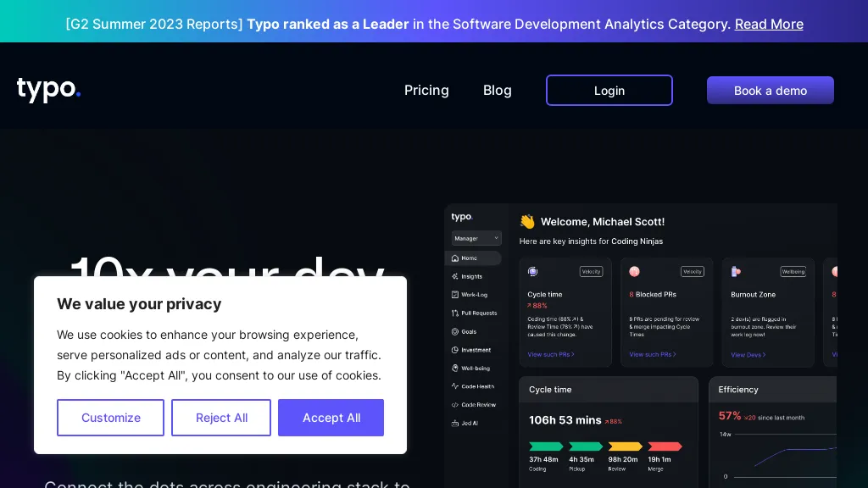Click the clock icon on Cycle time card
Screen dimensions: 868x488
tap(532, 271)
